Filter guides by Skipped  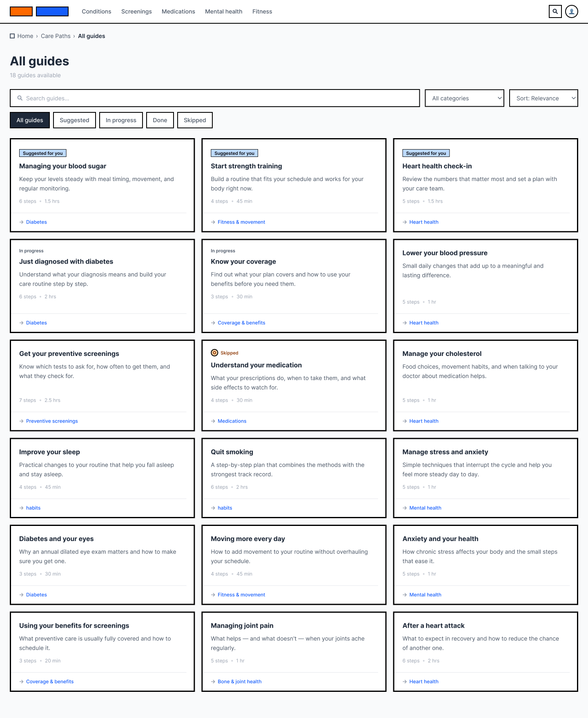(195, 120)
